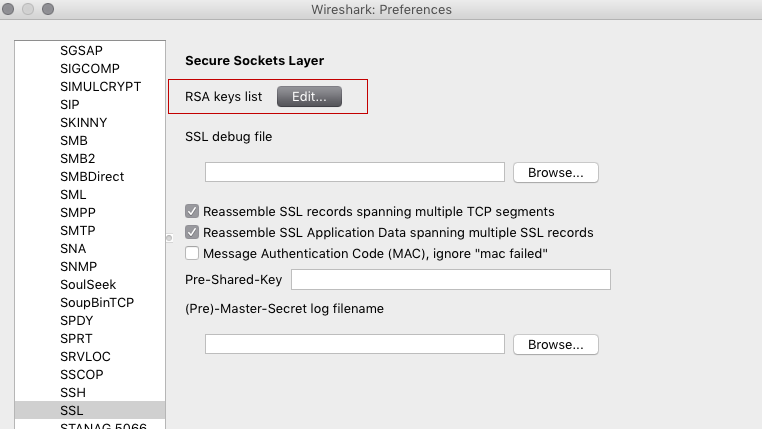This screenshot has height=429, width=762.
Task: Click the Master-Secret log filename field
Action: tap(354, 344)
